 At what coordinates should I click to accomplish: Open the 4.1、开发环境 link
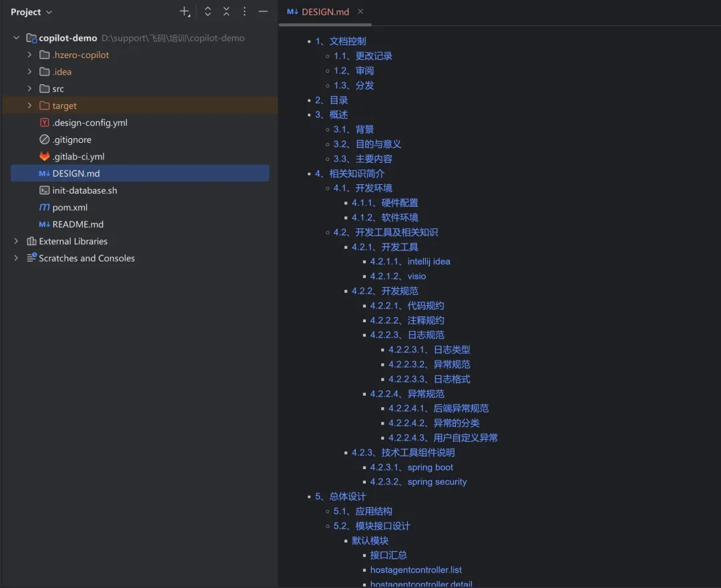pos(363,188)
